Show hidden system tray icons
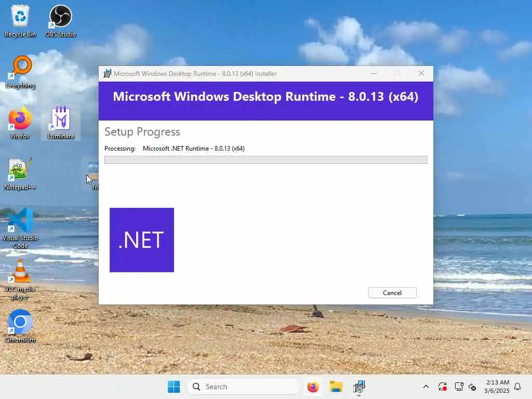The width and height of the screenshot is (532, 399). [x=426, y=387]
